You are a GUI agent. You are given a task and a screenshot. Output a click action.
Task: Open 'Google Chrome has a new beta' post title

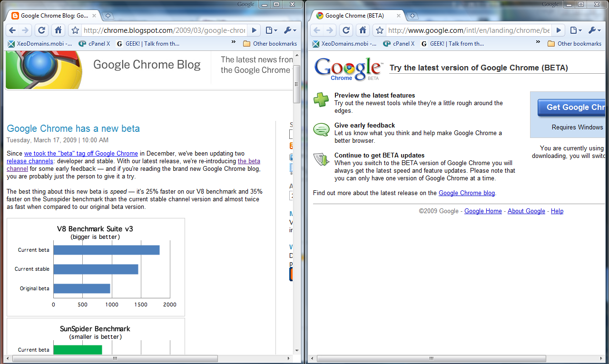coord(73,128)
